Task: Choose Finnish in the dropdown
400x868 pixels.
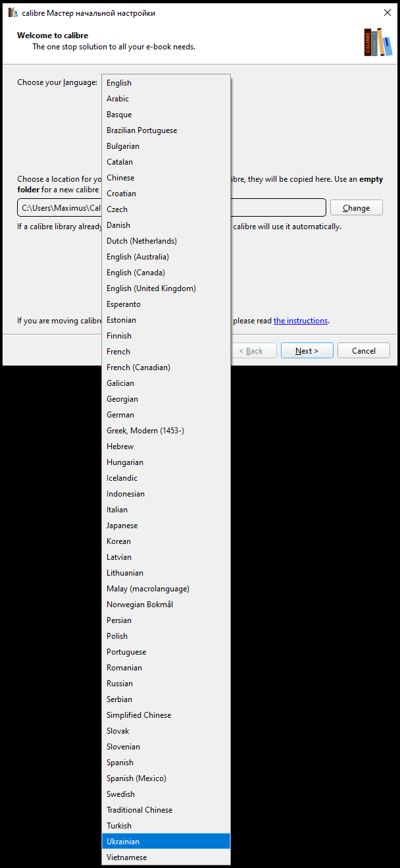Action: pos(166,336)
